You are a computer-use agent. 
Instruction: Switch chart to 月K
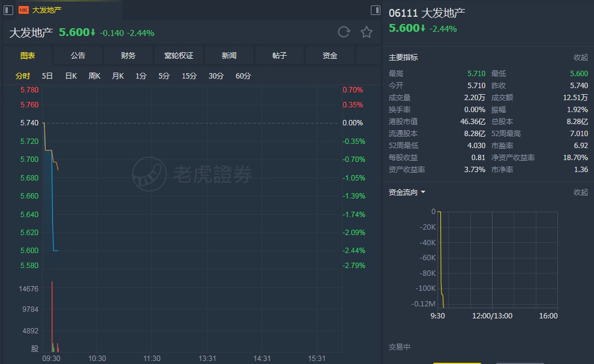coord(118,76)
